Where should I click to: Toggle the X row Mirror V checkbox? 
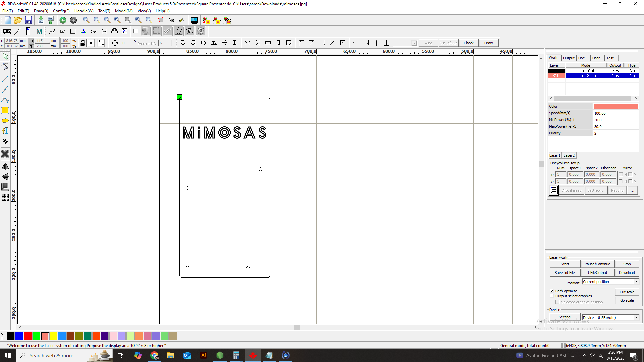[x=630, y=174]
